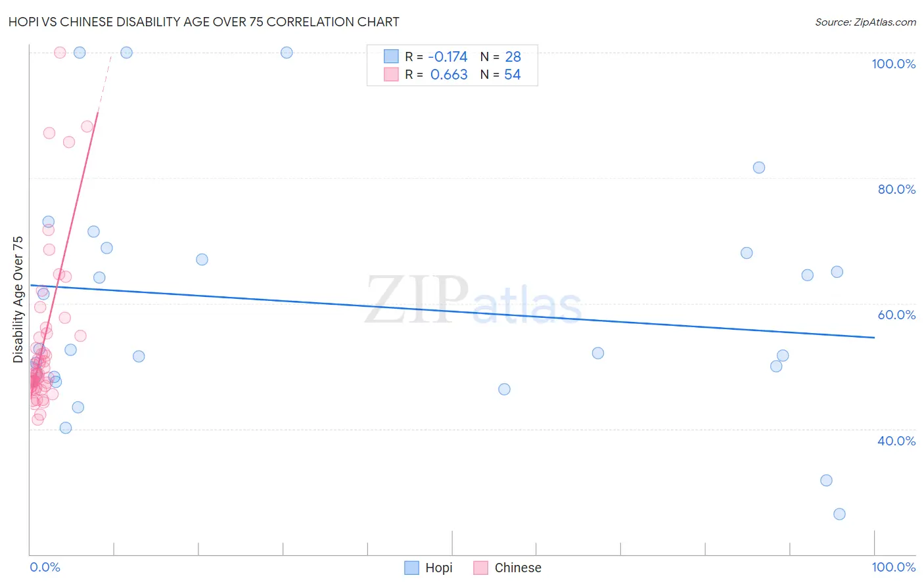
Task: Select the Hopi legend label
Action: (439, 568)
